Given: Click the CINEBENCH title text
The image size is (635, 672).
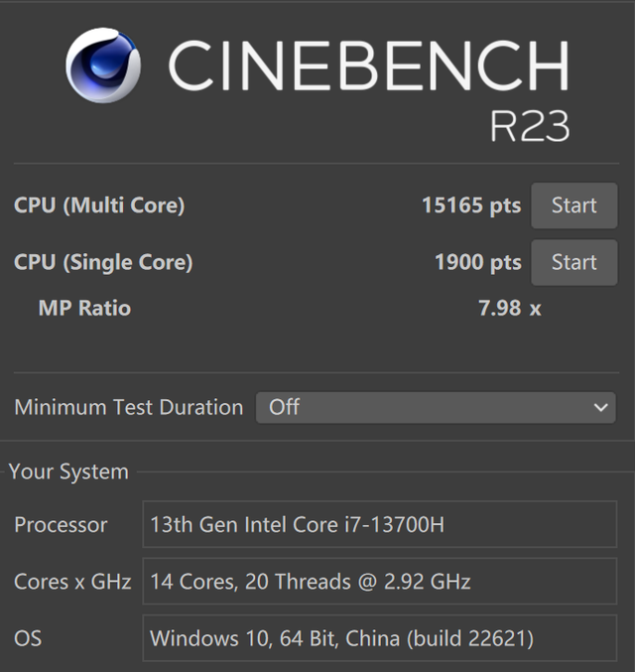Looking at the screenshot, I should click(x=368, y=67).
